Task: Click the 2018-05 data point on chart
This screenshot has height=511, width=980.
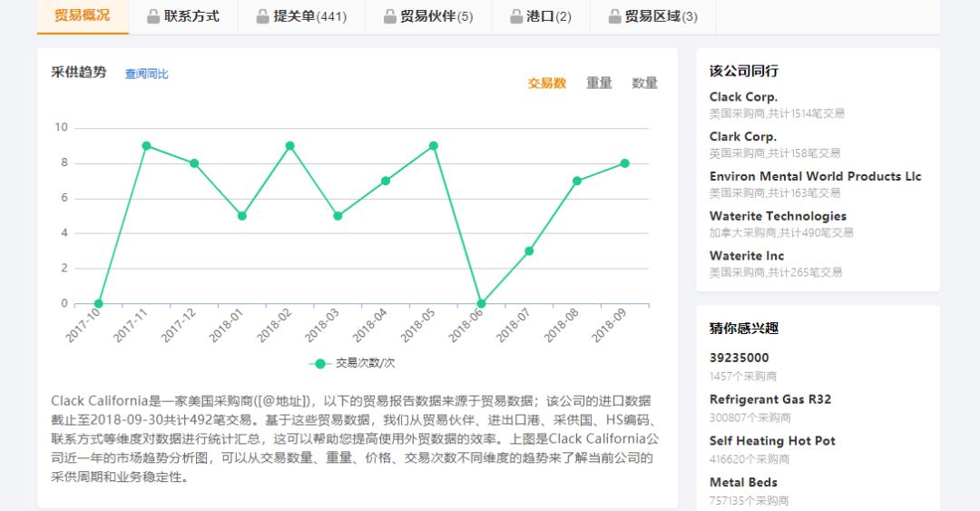Action: [433, 146]
